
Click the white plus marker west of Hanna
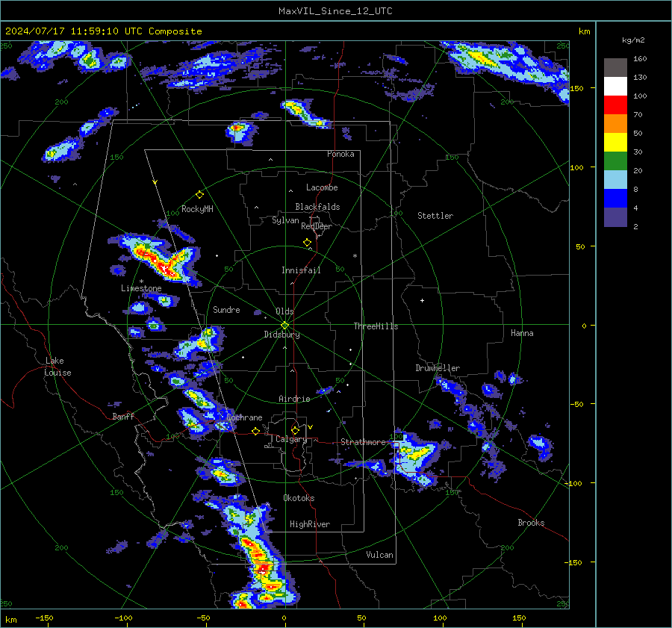click(x=422, y=300)
